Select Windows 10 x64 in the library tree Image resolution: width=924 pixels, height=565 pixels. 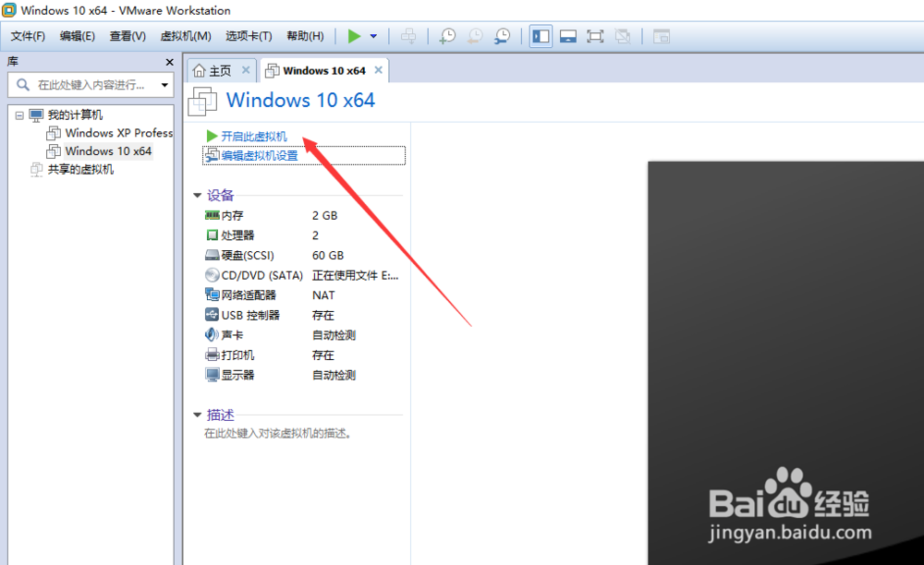pyautogui.click(x=108, y=151)
